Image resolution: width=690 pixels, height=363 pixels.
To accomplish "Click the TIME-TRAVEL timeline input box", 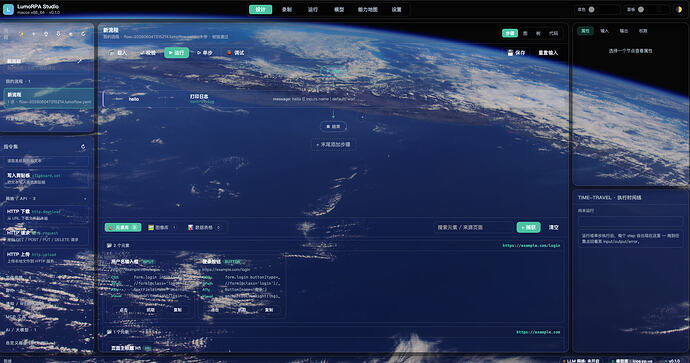I will (630, 221).
